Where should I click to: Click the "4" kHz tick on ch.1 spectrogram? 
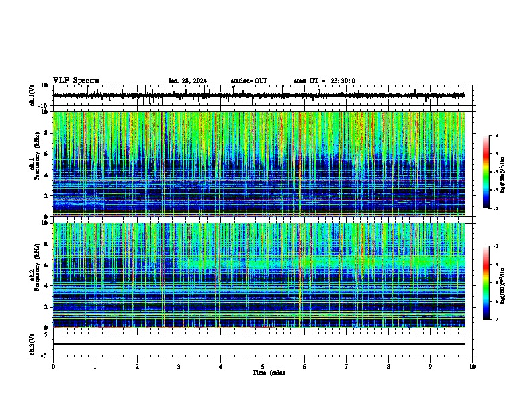click(46, 175)
